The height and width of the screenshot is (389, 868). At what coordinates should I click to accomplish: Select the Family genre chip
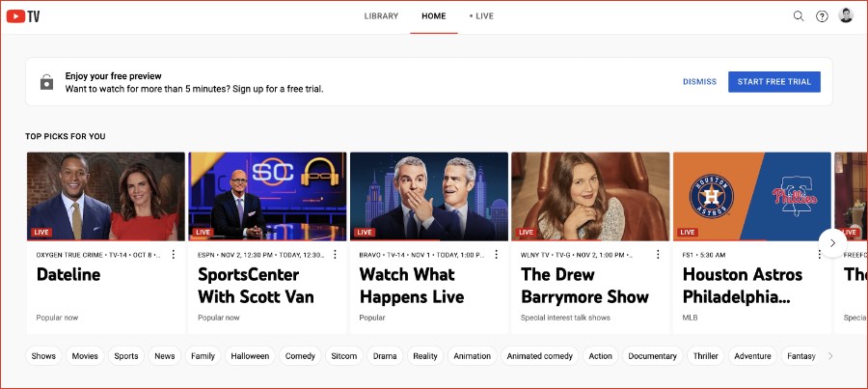(x=203, y=356)
